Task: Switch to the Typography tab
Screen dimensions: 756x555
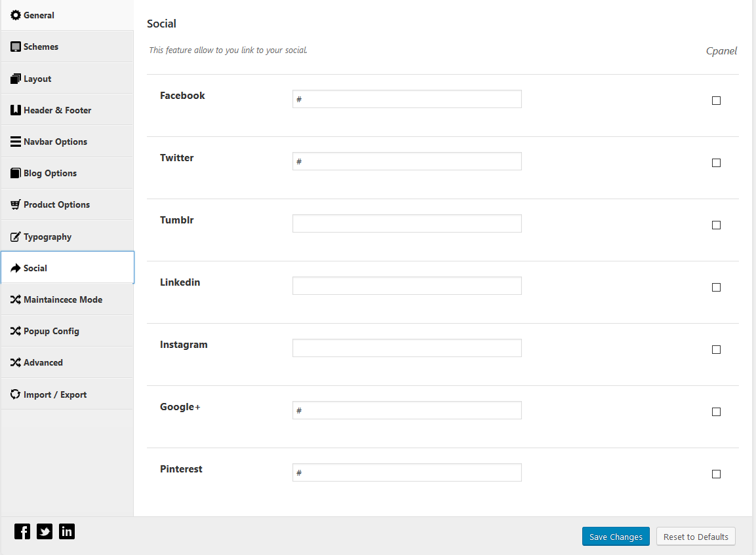Action: (x=67, y=237)
